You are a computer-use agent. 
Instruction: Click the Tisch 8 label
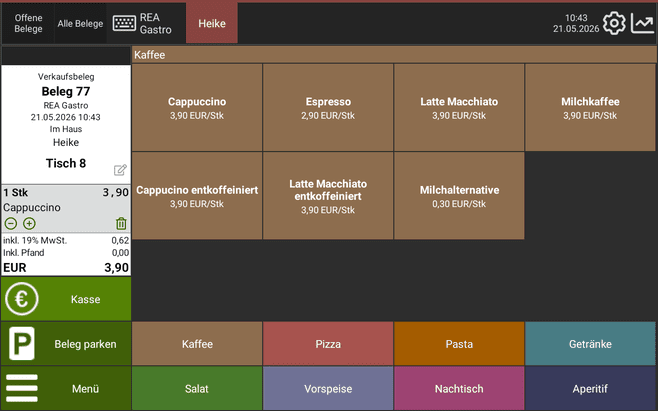66,163
